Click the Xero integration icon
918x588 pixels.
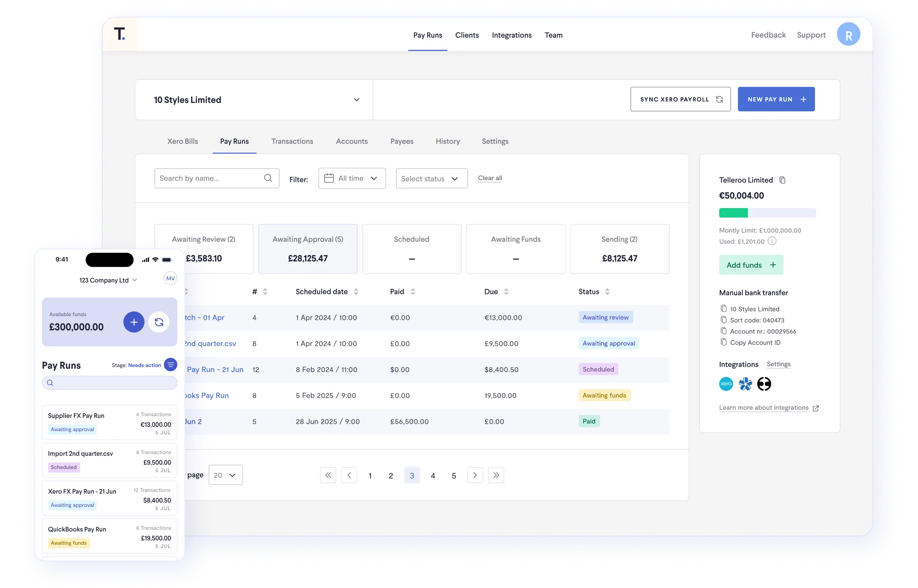[726, 384]
